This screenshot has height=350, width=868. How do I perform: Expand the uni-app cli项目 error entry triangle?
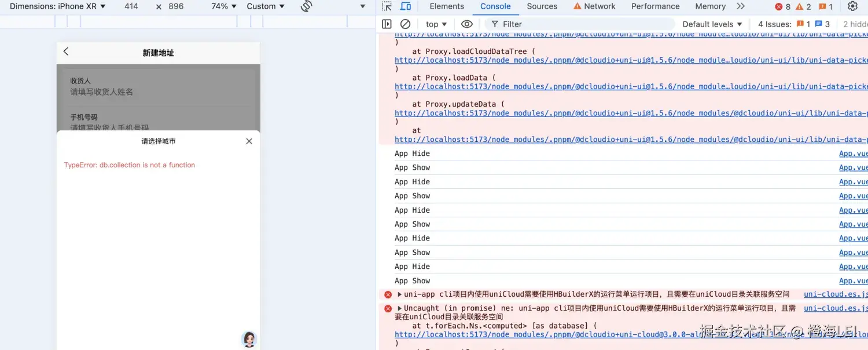point(399,294)
